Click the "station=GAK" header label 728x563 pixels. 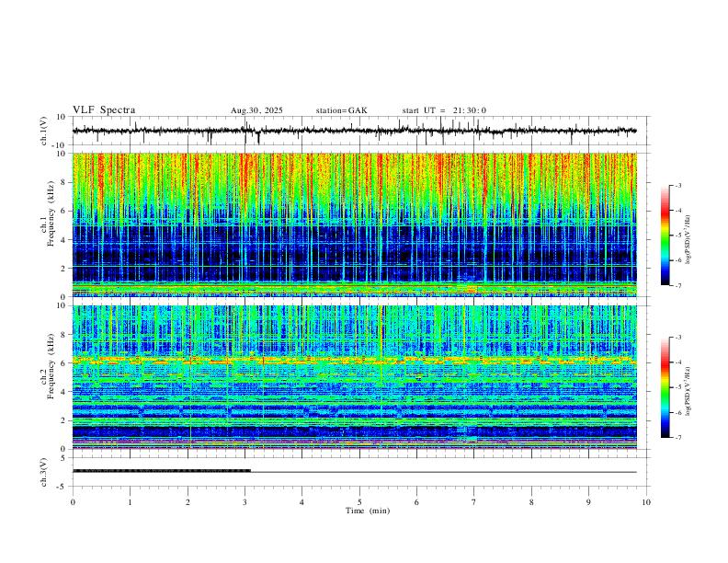341,110
